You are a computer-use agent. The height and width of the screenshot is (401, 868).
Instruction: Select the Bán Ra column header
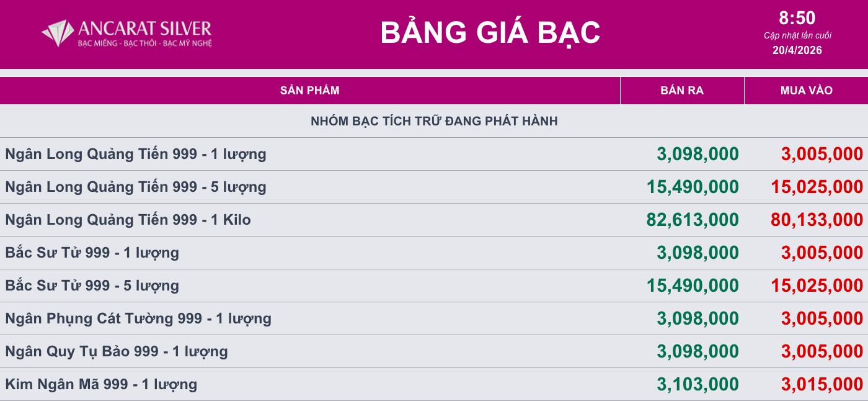click(x=682, y=91)
